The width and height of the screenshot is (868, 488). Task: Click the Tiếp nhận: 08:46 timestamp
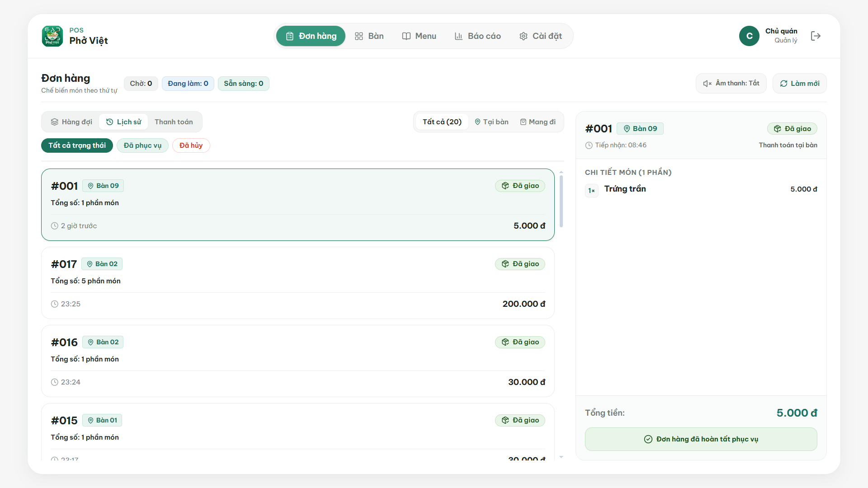616,145
